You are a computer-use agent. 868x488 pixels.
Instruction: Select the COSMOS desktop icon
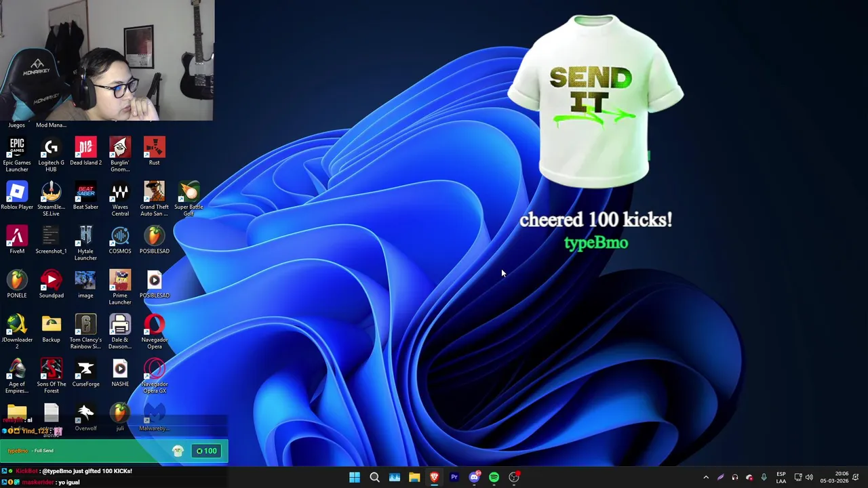click(120, 240)
